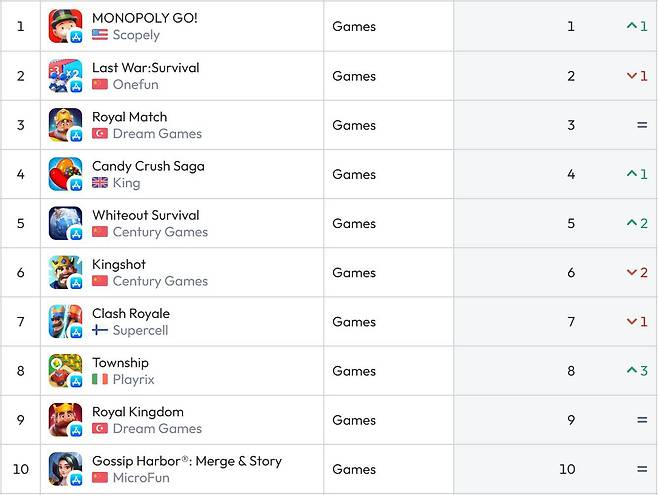Select the Township app icon

65,371
